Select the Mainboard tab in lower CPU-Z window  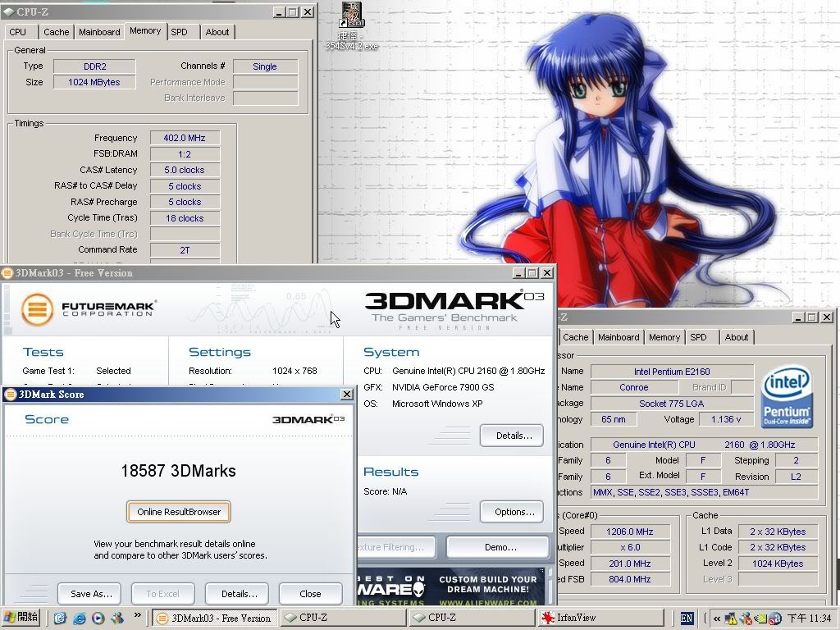[x=618, y=337]
